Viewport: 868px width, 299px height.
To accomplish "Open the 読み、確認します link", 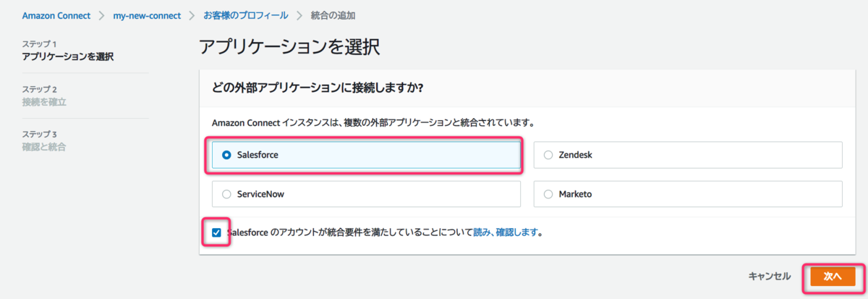I will tap(506, 233).
